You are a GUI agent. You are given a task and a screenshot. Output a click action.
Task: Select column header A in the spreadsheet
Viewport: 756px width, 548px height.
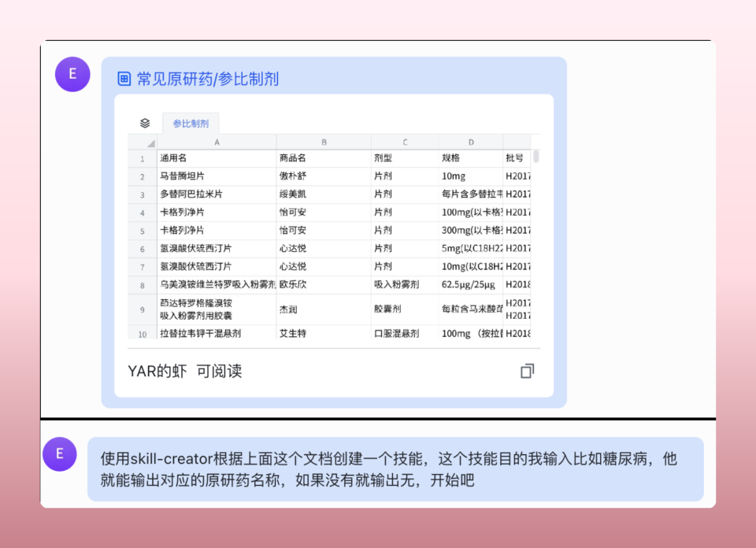point(215,143)
